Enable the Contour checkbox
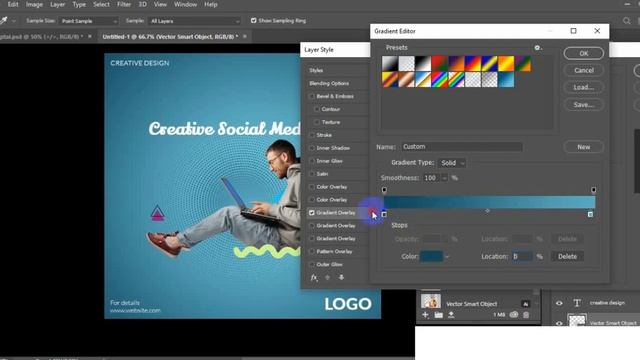Viewport: 640px width, 360px height. 317,109
